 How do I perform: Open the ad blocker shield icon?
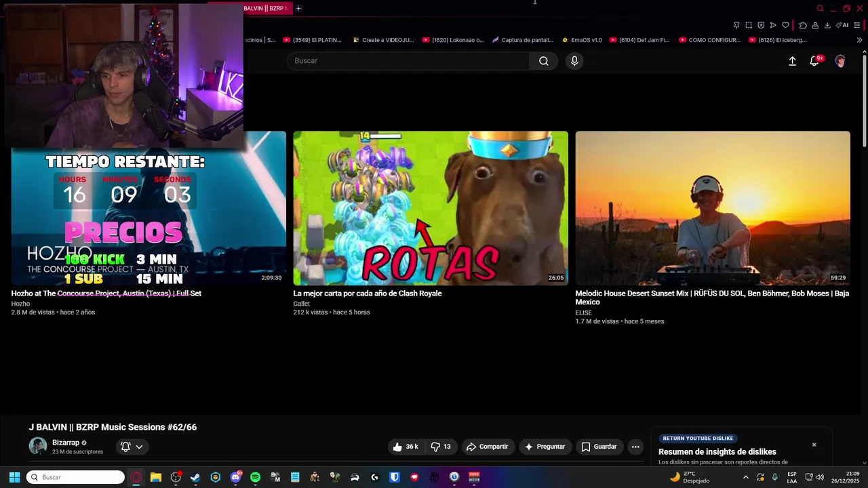click(x=761, y=25)
